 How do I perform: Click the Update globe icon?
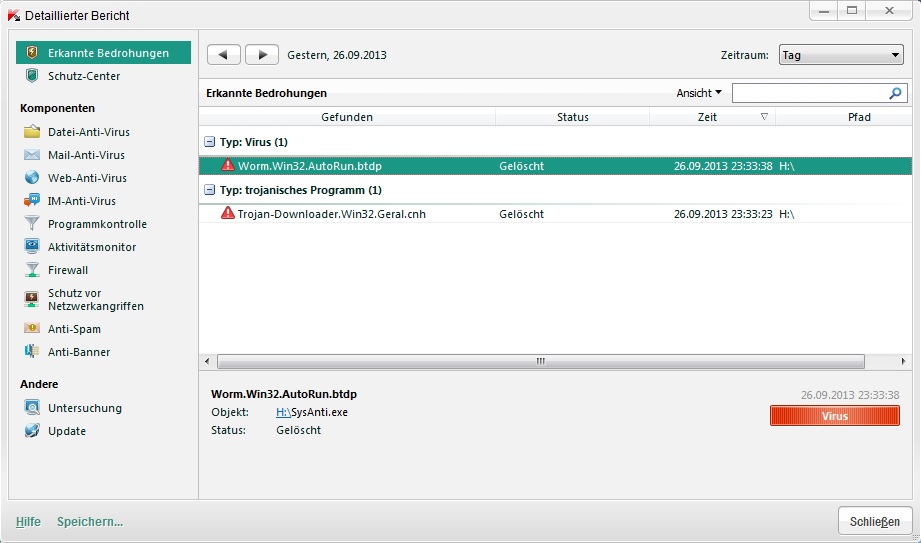[x=32, y=430]
